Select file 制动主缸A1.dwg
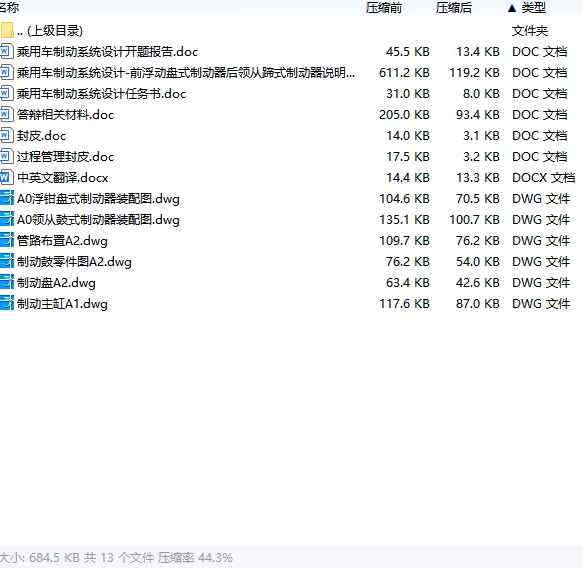 tap(62, 303)
